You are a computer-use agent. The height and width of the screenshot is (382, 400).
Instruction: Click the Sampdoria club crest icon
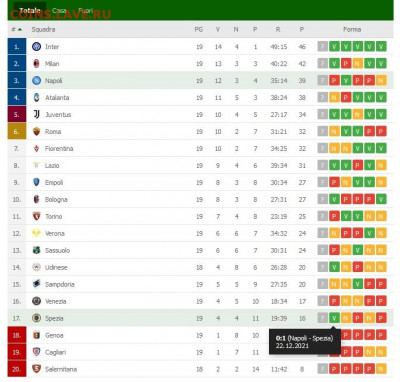pos(36,284)
